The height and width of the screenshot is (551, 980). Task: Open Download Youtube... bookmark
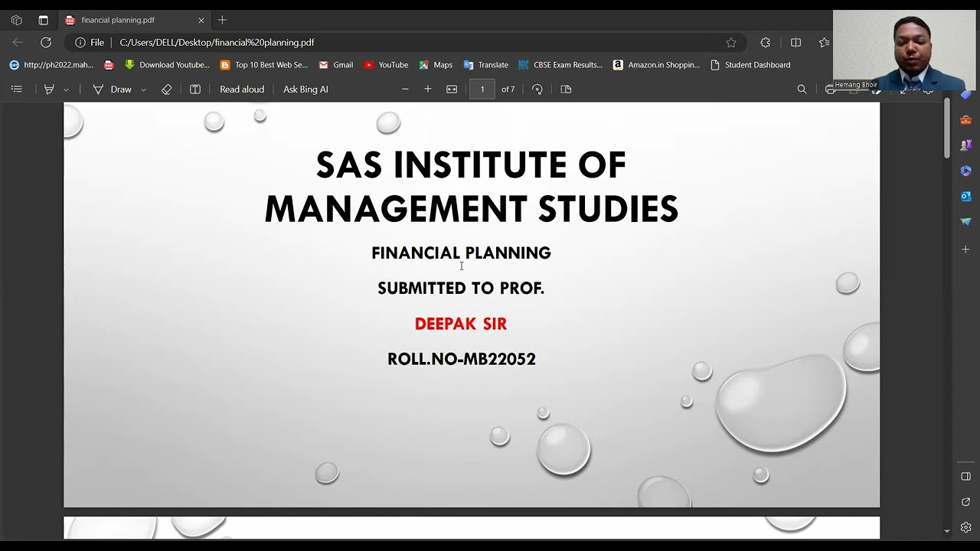click(166, 65)
